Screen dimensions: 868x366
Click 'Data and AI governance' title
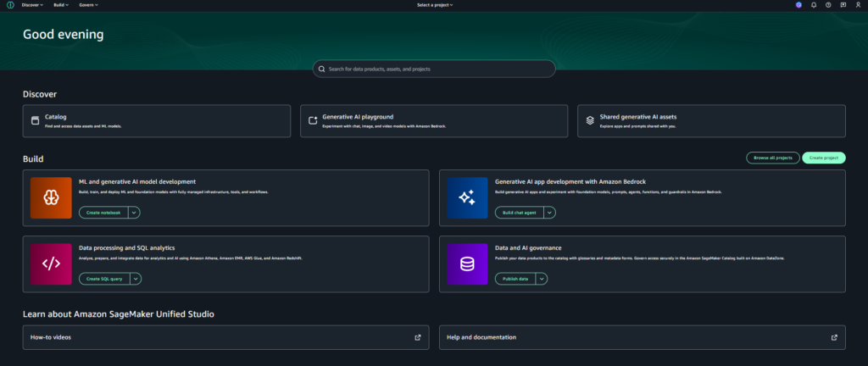(x=528, y=247)
